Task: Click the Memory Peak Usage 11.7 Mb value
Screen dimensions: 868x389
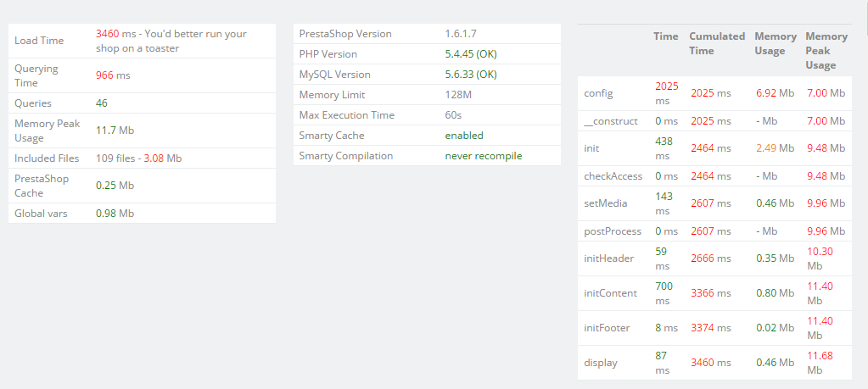Action: (115, 131)
